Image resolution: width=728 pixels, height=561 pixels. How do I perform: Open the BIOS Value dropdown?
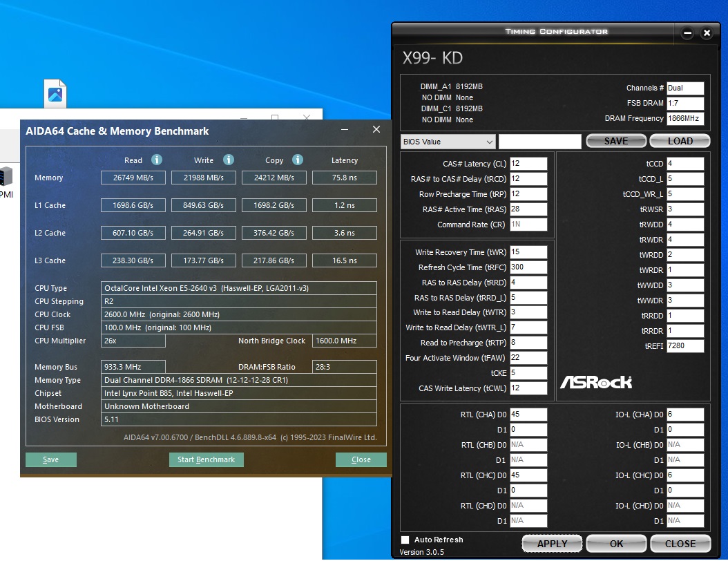pyautogui.click(x=448, y=142)
